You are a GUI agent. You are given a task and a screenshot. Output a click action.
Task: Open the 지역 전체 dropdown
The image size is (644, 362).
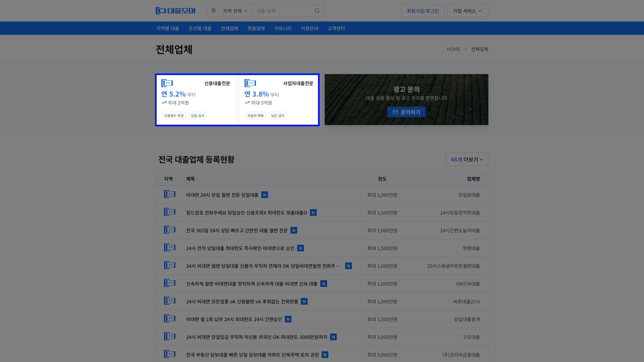(233, 10)
